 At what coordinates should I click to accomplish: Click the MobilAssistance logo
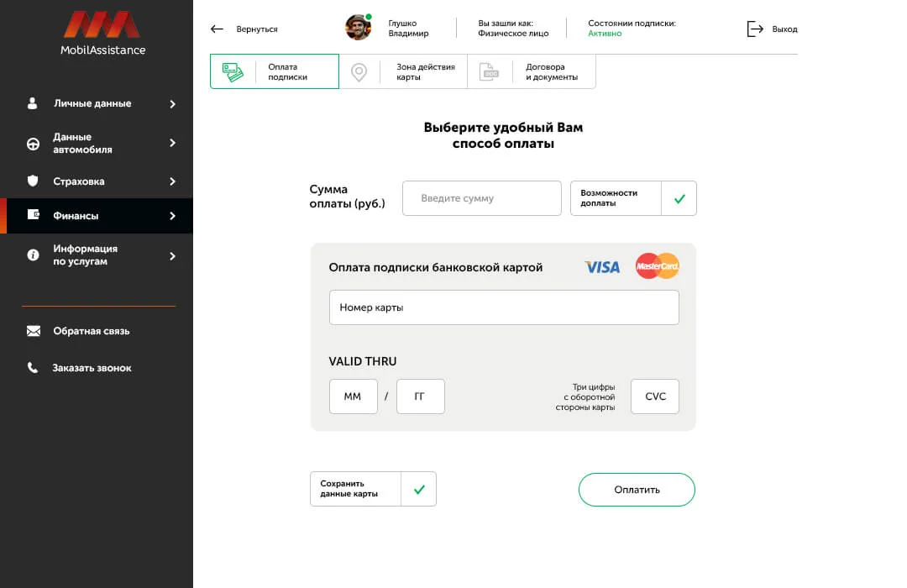tap(102, 33)
